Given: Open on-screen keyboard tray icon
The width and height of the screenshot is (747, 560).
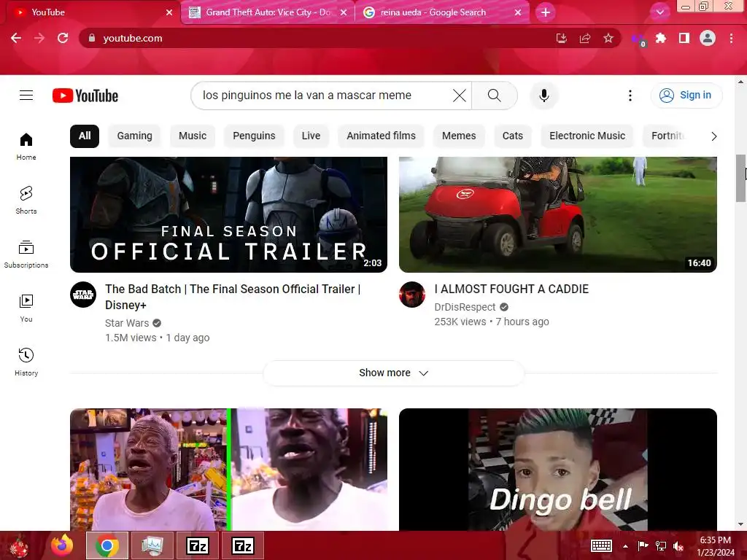Looking at the screenshot, I should pos(601,545).
